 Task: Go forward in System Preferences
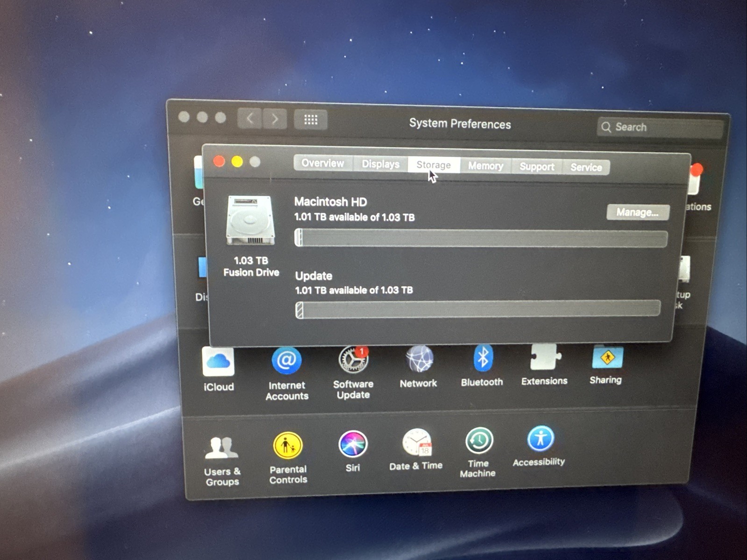pyautogui.click(x=275, y=119)
